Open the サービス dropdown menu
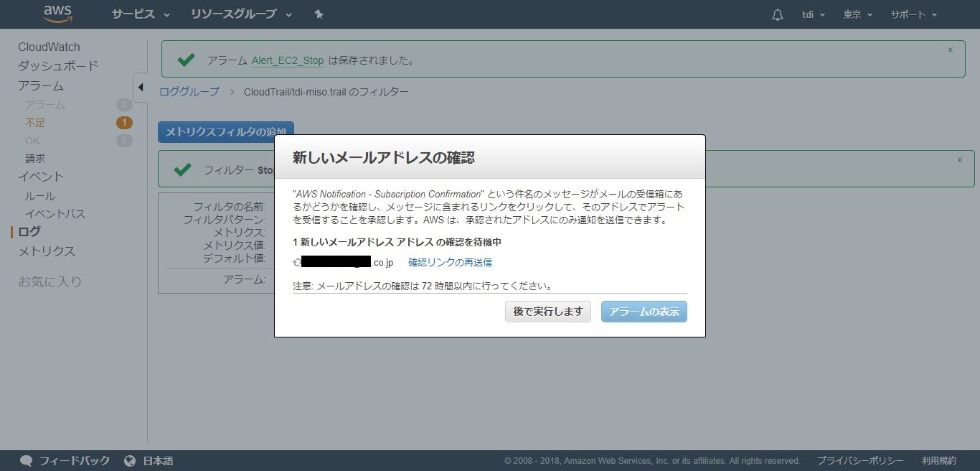This screenshot has height=471, width=980. point(141,14)
